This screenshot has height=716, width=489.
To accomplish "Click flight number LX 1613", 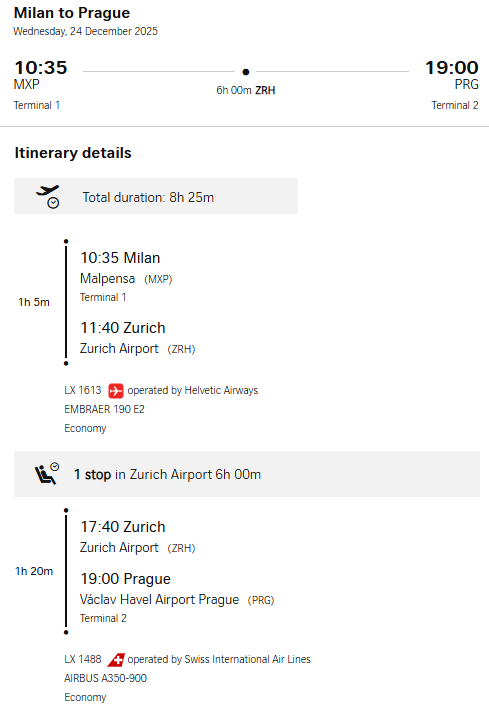I will (83, 390).
